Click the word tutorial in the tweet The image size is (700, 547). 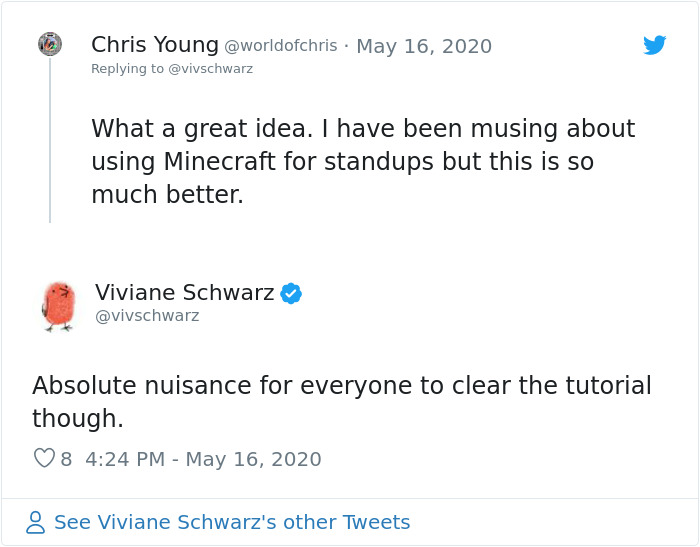pyautogui.click(x=599, y=386)
